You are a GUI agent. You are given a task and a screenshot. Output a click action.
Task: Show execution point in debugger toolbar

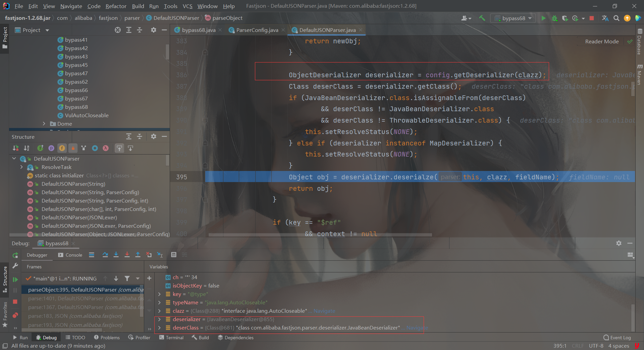(x=92, y=255)
